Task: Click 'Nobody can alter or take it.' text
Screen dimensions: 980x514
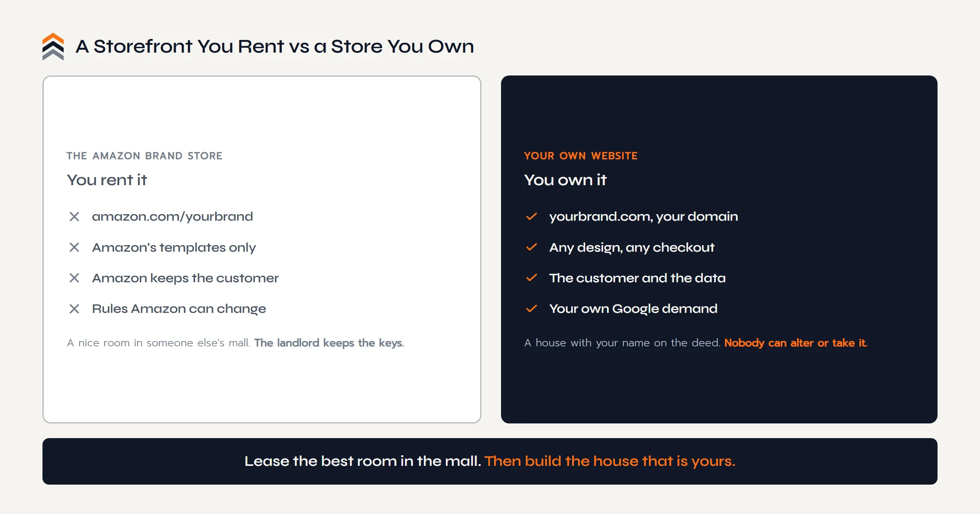Action: tap(796, 343)
